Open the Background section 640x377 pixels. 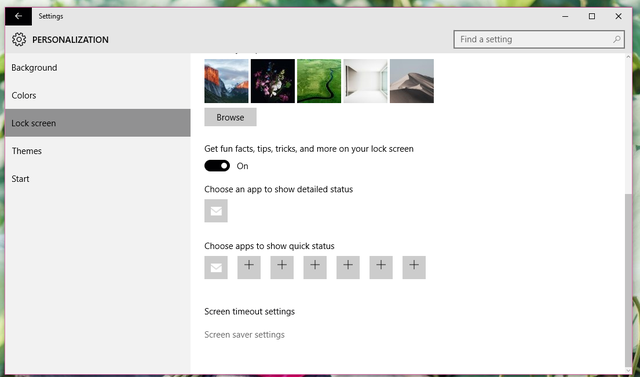(98, 68)
